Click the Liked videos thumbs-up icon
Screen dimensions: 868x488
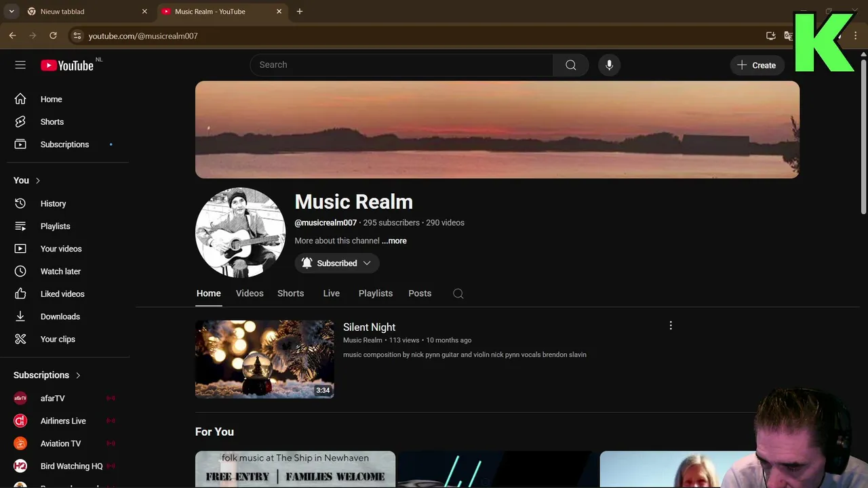coord(20,294)
